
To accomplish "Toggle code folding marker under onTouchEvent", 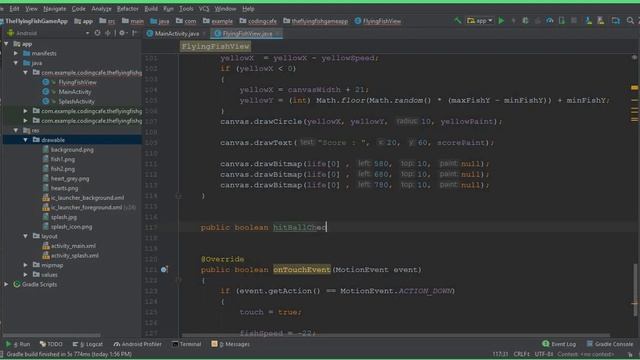I will point(178,280).
